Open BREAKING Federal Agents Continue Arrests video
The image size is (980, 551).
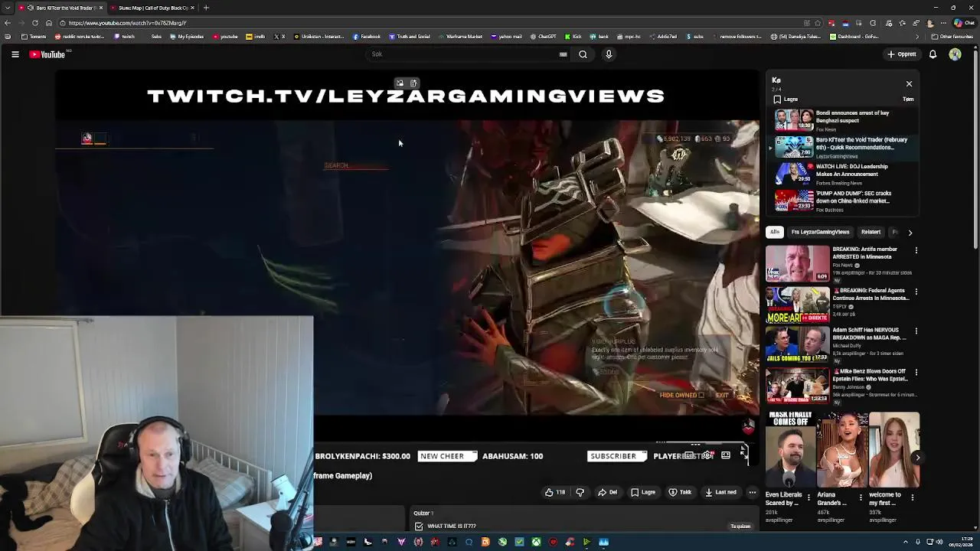tap(838, 305)
